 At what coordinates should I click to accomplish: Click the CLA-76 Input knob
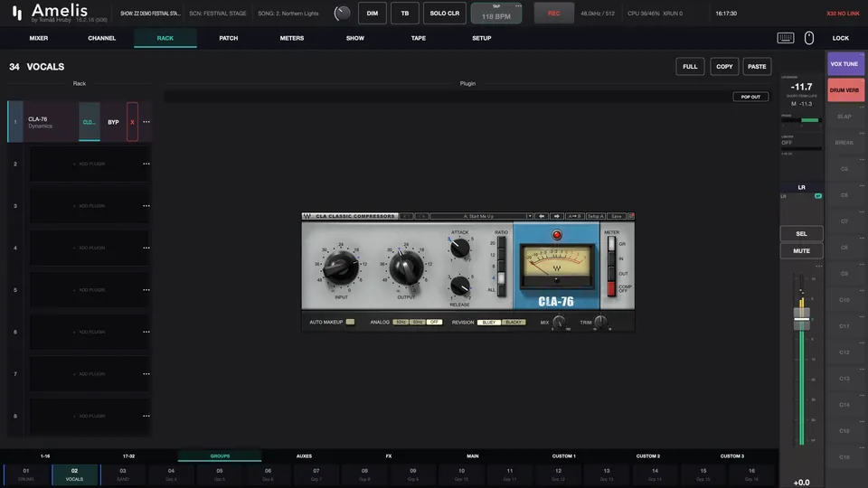pos(341,267)
